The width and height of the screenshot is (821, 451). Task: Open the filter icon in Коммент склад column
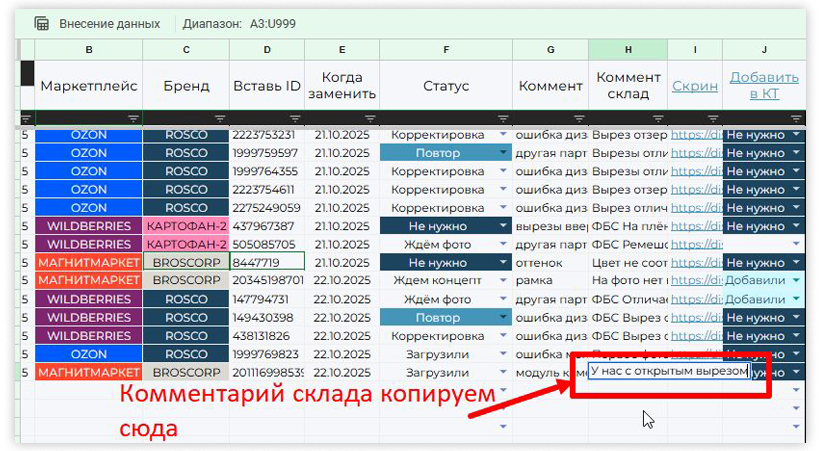658,118
